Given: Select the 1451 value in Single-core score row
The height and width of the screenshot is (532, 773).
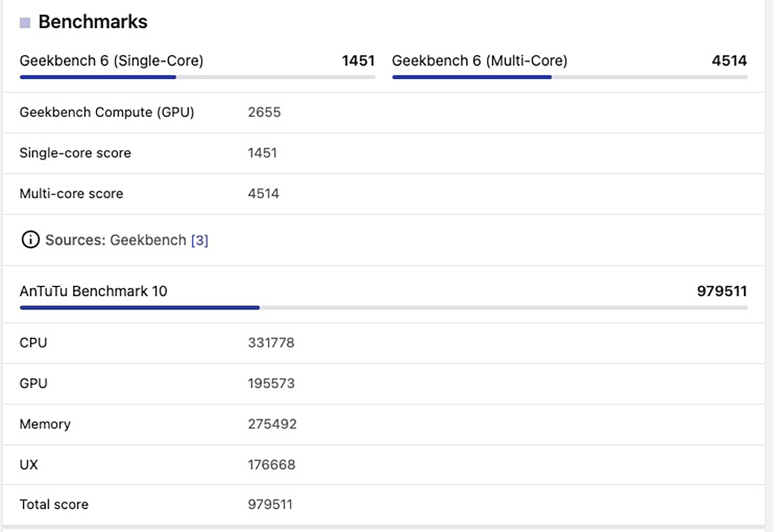Looking at the screenshot, I should tap(262, 153).
